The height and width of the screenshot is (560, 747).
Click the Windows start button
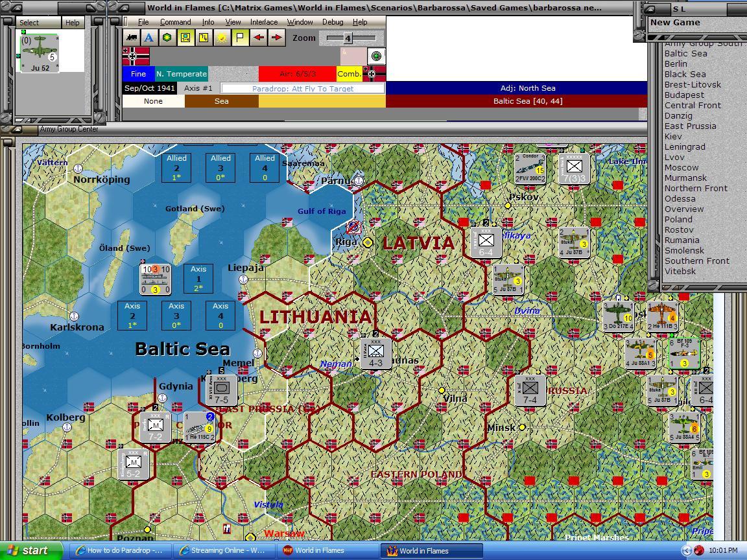pyautogui.click(x=31, y=550)
